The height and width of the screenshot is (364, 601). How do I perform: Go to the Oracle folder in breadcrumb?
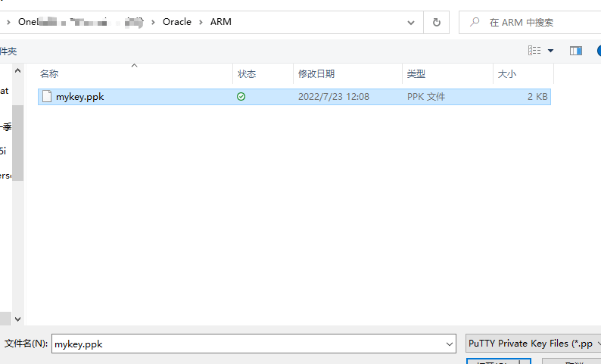point(176,22)
